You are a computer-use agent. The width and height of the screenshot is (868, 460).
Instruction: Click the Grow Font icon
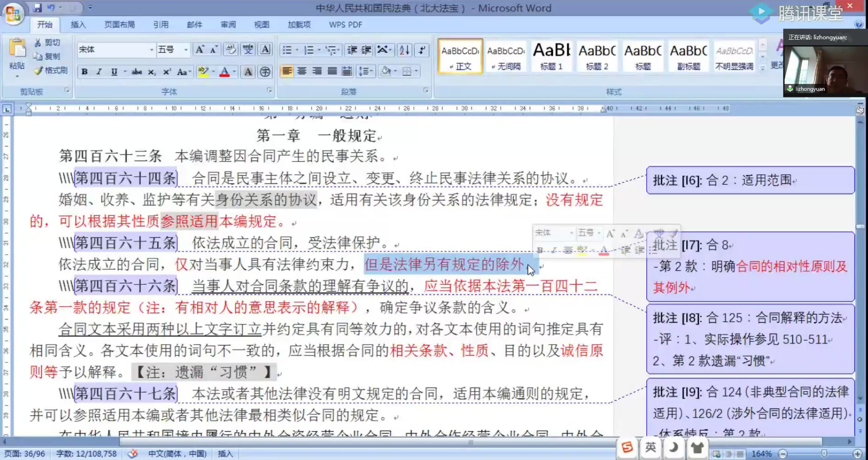(x=199, y=49)
